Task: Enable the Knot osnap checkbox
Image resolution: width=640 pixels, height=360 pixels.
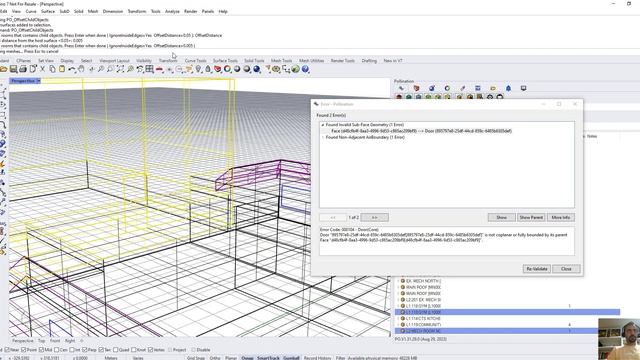Action: (133, 350)
